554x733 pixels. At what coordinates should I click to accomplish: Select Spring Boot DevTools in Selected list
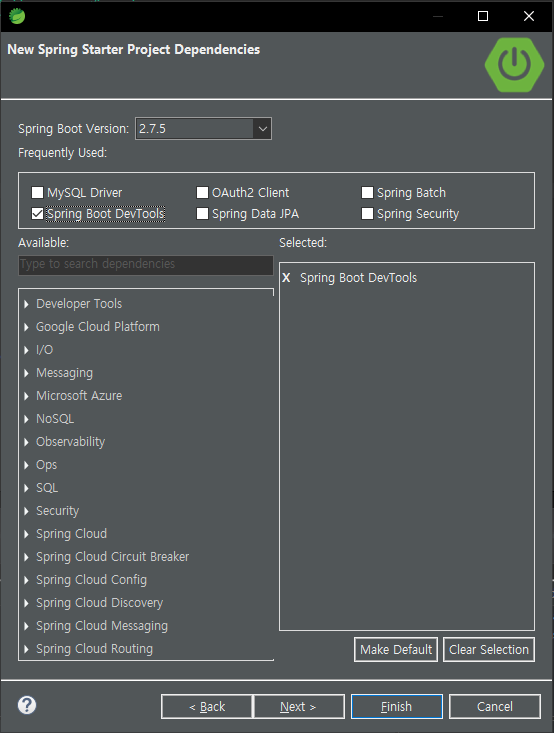coord(358,278)
